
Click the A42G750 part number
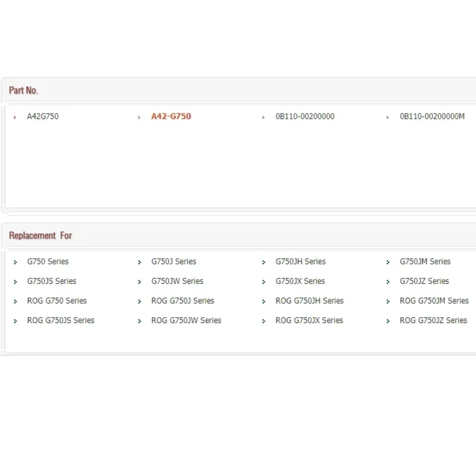[x=43, y=117]
